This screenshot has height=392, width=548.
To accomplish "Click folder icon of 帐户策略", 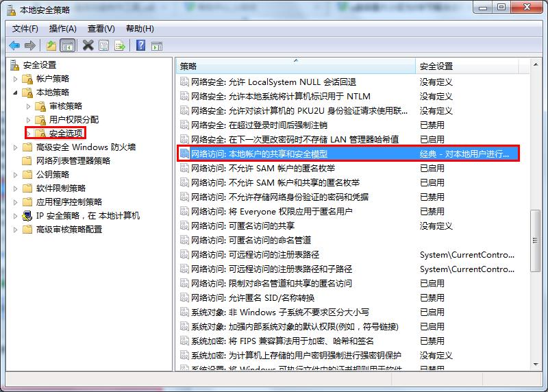I will (x=27, y=79).
